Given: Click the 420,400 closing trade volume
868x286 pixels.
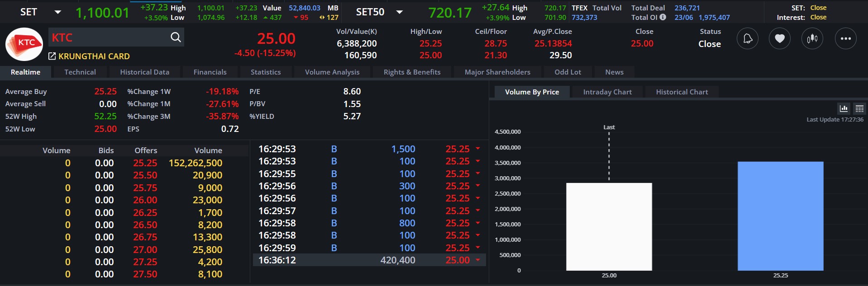Looking at the screenshot, I should coord(398,260).
